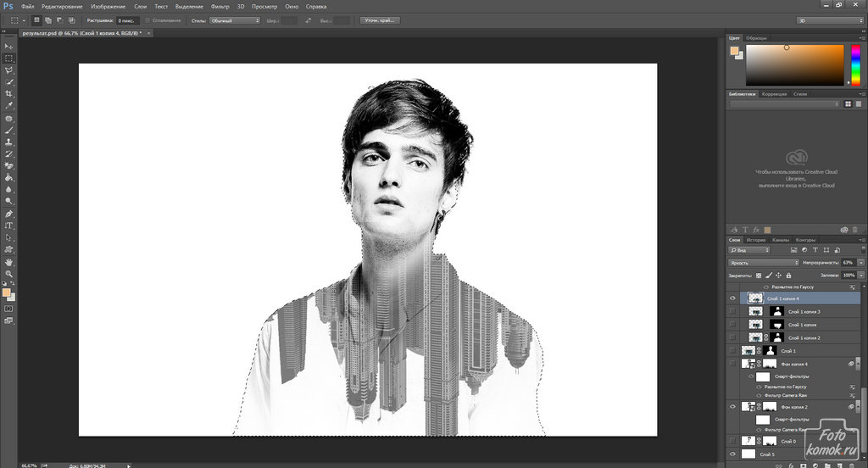
Task: Switch to the 'Каналы' tab
Action: pyautogui.click(x=781, y=240)
